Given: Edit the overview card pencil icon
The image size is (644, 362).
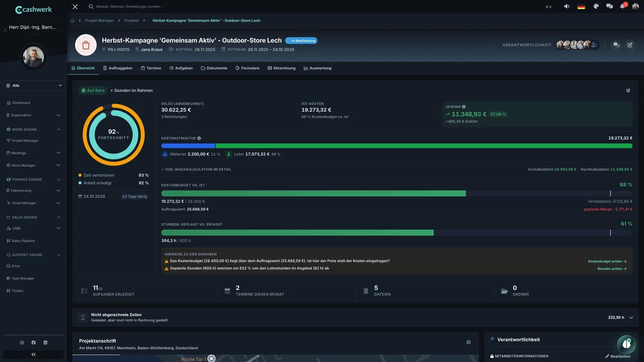Looking at the screenshot, I should [x=628, y=90].
